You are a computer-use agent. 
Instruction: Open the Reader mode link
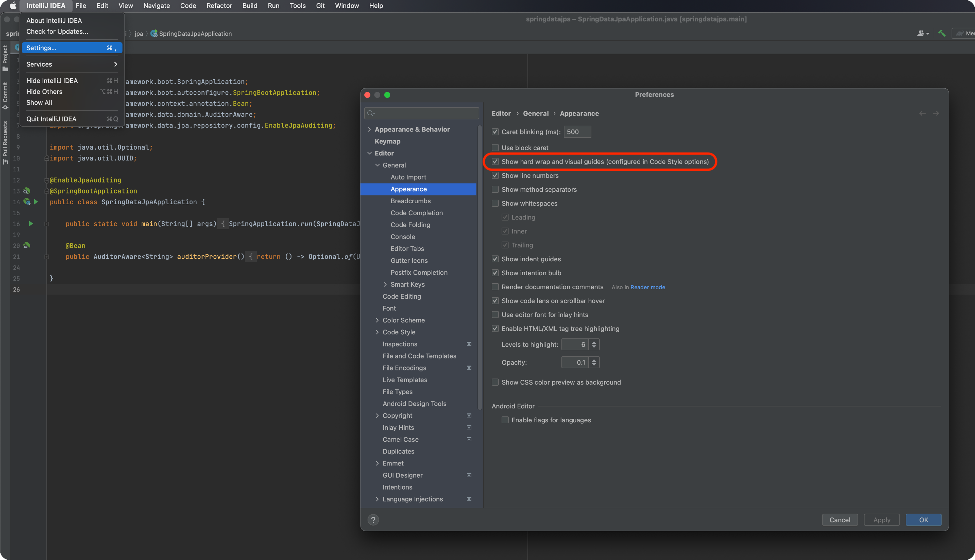point(647,287)
